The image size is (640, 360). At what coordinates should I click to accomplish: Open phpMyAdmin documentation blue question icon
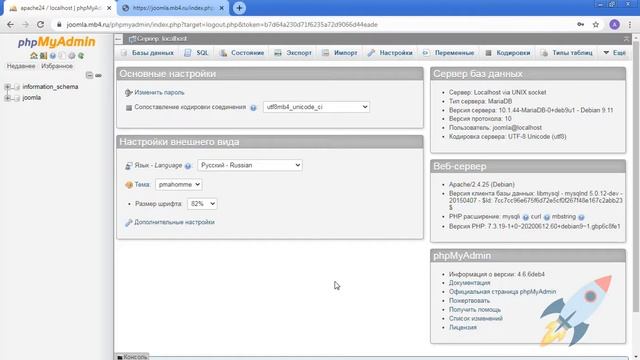53,56
